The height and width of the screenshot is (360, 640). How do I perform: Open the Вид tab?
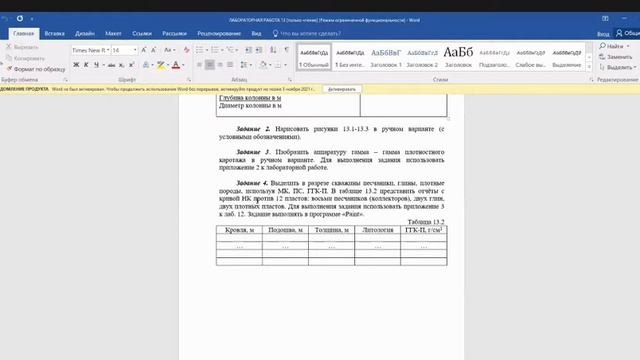click(256, 33)
